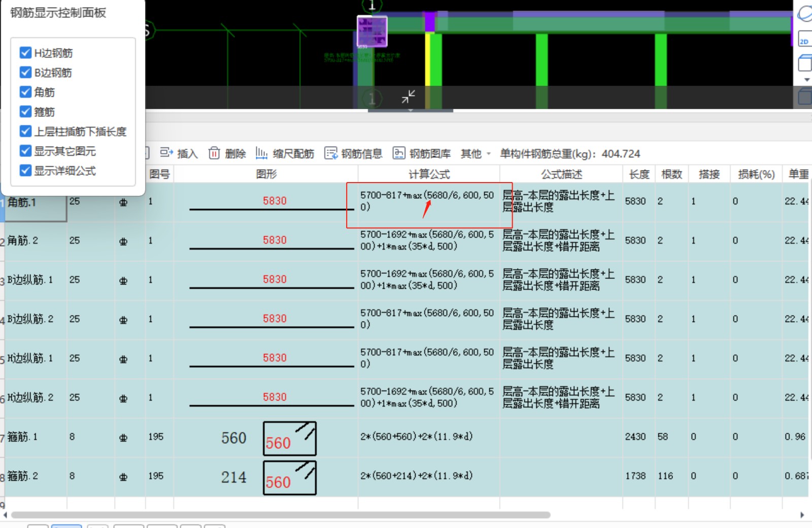Image resolution: width=812 pixels, height=528 pixels.
Task: Disable 显示详细公式 checkbox
Action: pyautogui.click(x=25, y=170)
